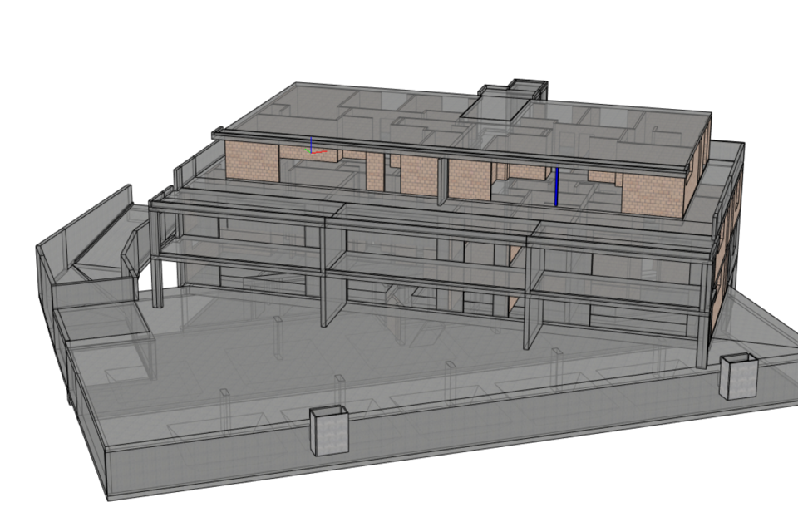This screenshot has width=798, height=532.
Task: Click the brick wall right of center mullion
Action: (470, 179)
